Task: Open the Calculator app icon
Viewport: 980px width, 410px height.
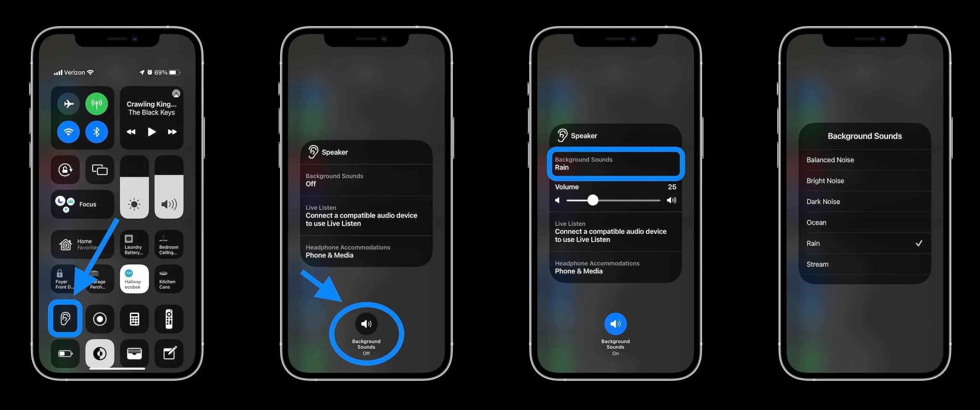Action: pos(133,318)
